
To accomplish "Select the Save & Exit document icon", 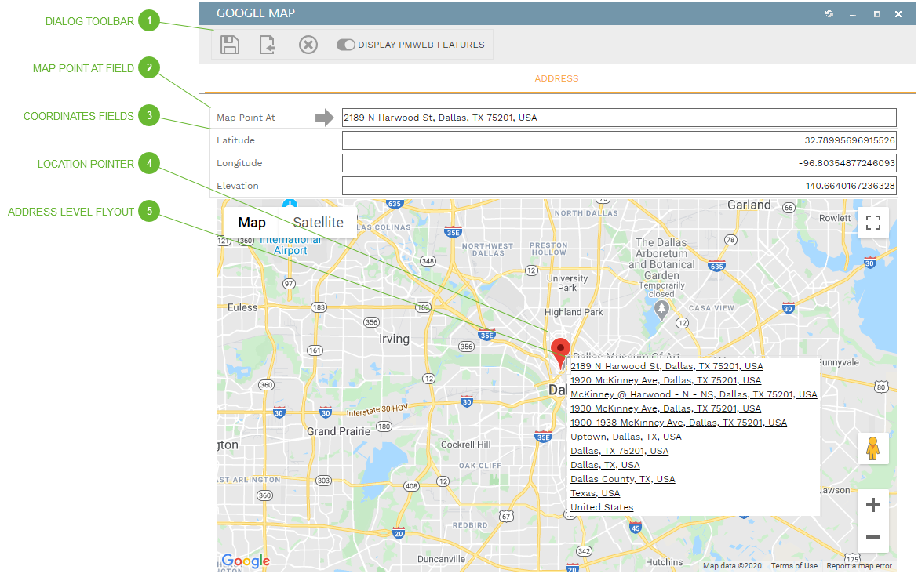I will (268, 45).
